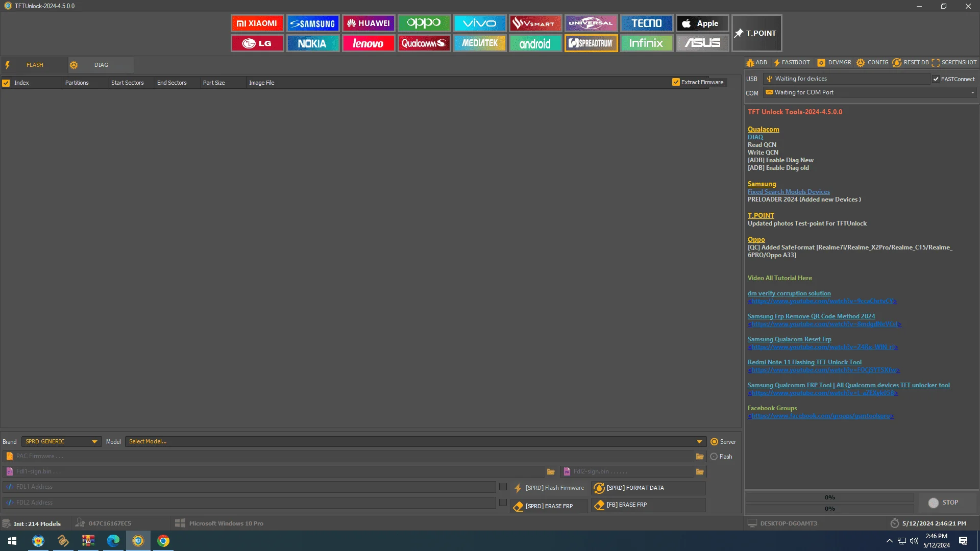Open the CONFIG settings
Viewport: 980px width, 551px height.
[x=872, y=63]
